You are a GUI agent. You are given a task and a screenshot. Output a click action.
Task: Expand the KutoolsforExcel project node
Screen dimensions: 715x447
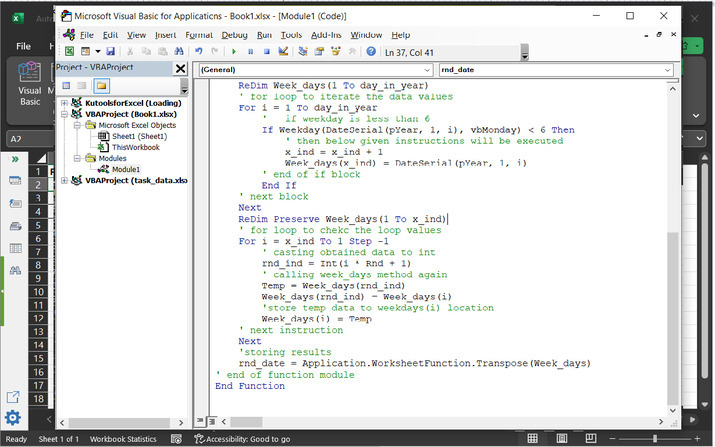coord(65,103)
